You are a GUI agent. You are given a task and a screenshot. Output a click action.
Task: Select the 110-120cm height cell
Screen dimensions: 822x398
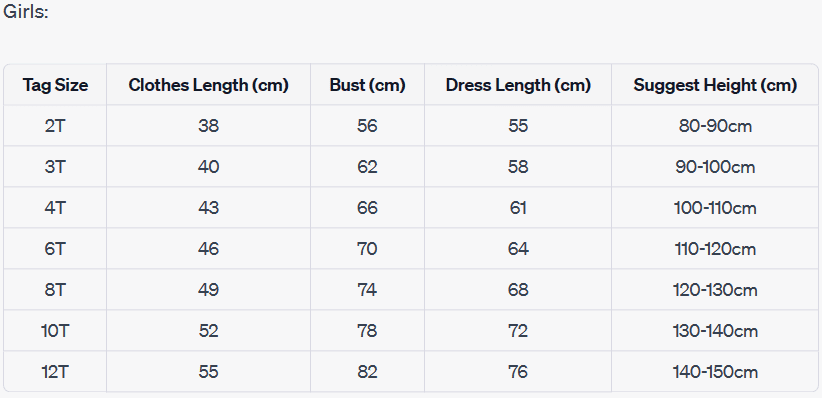715,249
